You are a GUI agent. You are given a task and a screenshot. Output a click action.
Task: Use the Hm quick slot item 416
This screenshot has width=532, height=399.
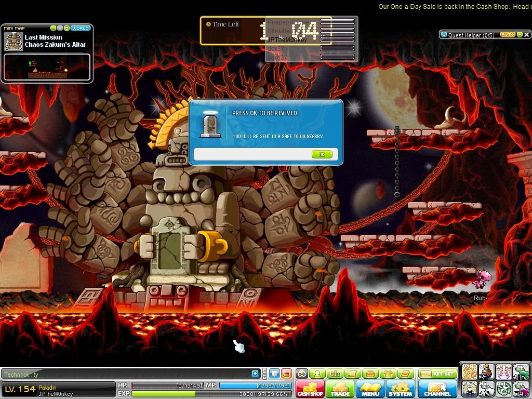[x=486, y=389]
